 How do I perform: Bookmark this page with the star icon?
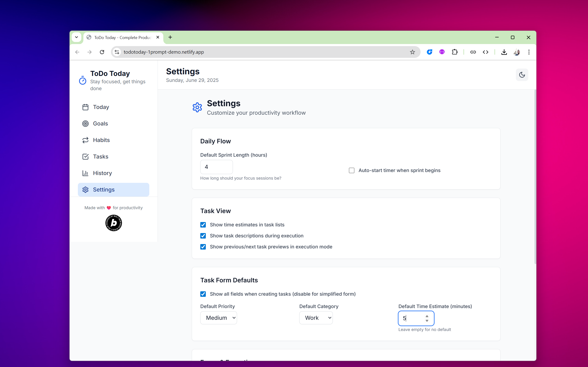412,52
